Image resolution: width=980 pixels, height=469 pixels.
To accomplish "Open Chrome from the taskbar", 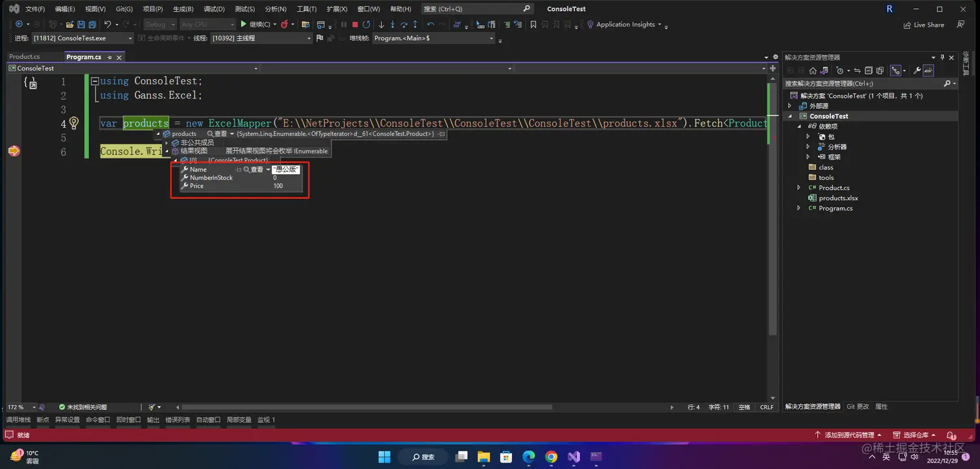I will pos(551,457).
